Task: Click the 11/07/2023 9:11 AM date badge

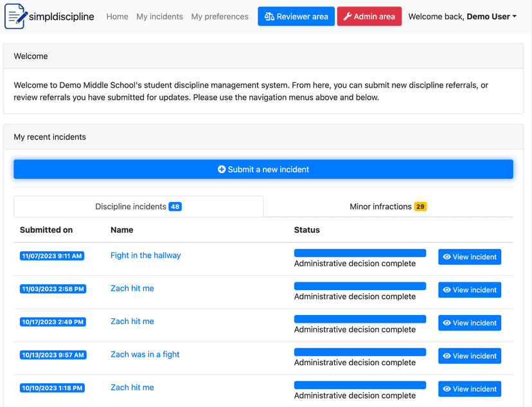Action: [52, 256]
